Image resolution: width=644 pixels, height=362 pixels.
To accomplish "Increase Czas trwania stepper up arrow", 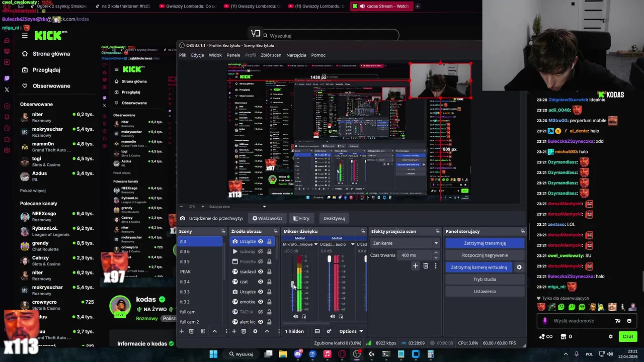I will coord(436,253).
